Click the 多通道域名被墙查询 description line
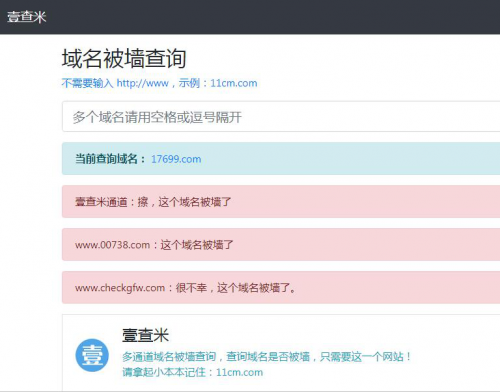The image size is (500, 392). pyautogui.click(x=267, y=357)
